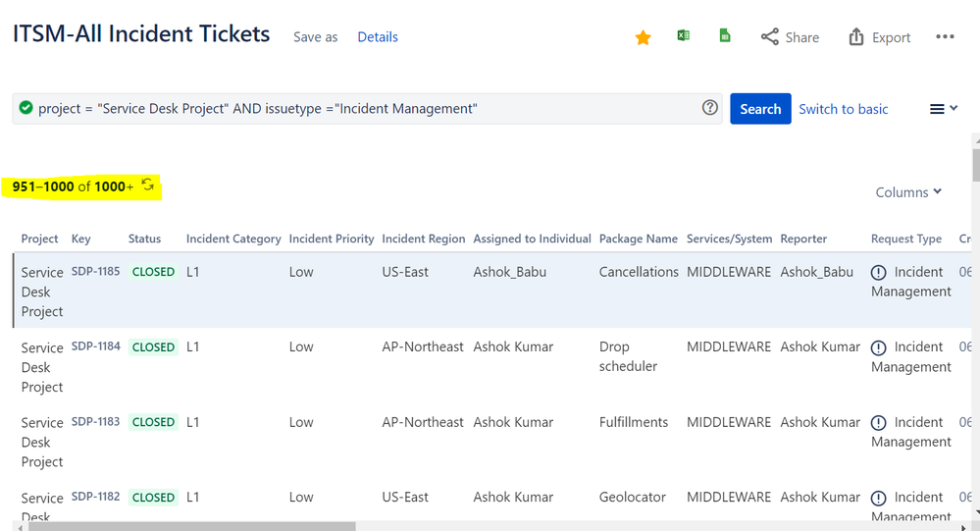Sort by the Key column header
Screen dimensions: 980x531
[x=80, y=239]
